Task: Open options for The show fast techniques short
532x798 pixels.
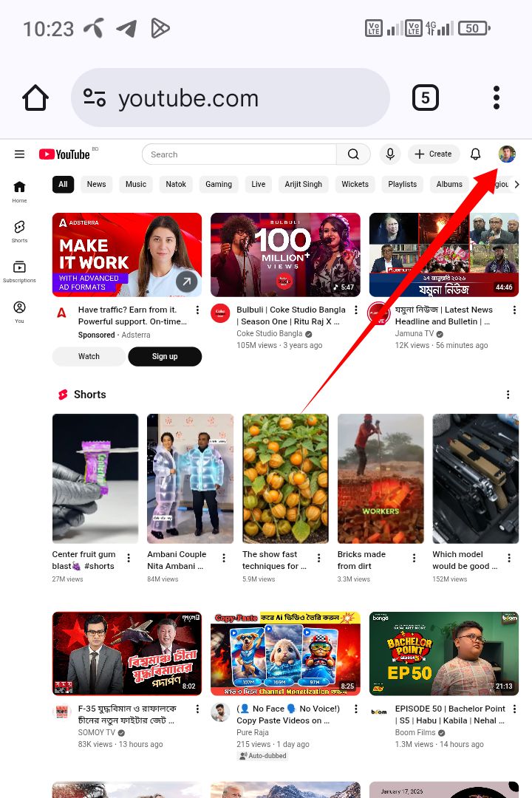Action: (319, 559)
